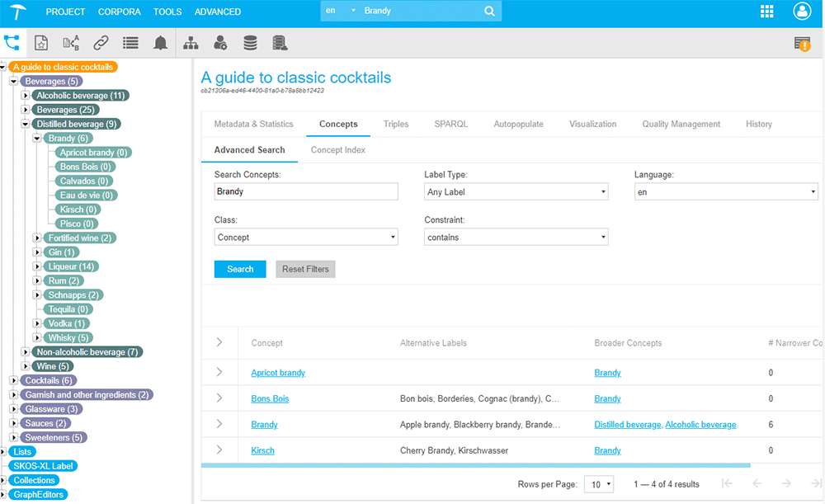Open the apps grid launcher icon
Image resolution: width=825 pixels, height=504 pixels.
tap(766, 12)
